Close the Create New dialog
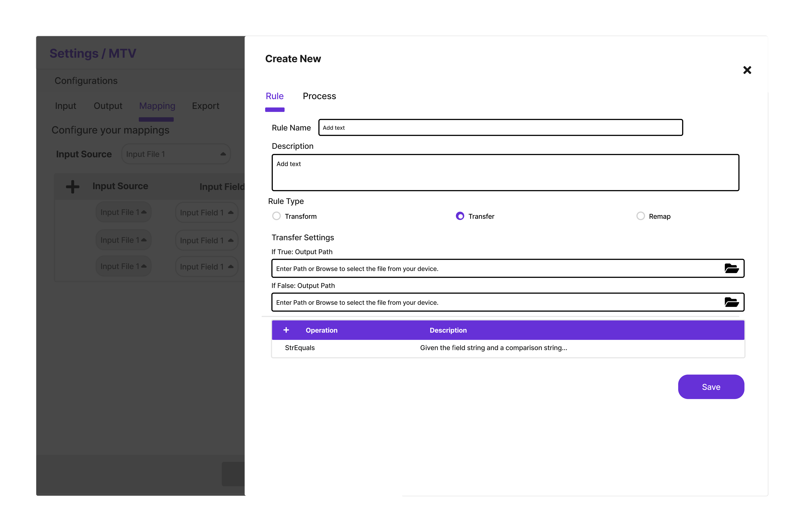The width and height of the screenshot is (804, 532). [x=747, y=70]
